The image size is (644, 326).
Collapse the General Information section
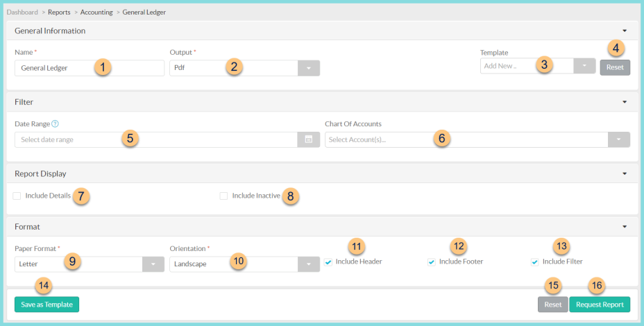[x=625, y=31]
